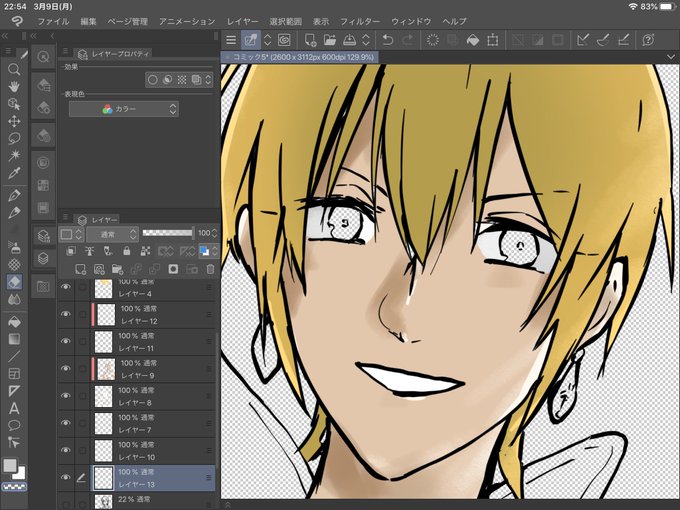Open the layer effect options stepper
The height and width of the screenshot is (510, 680).
[208, 80]
